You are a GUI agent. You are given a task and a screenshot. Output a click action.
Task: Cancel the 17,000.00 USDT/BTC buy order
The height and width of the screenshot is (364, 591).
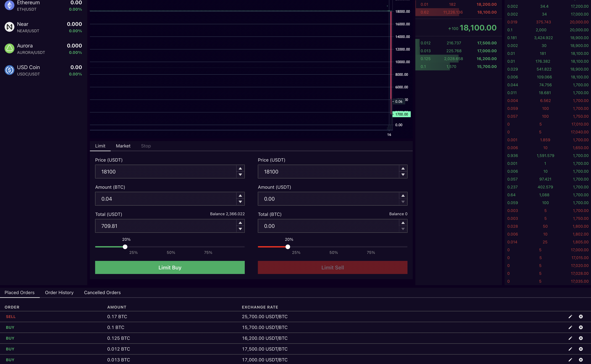(581, 360)
